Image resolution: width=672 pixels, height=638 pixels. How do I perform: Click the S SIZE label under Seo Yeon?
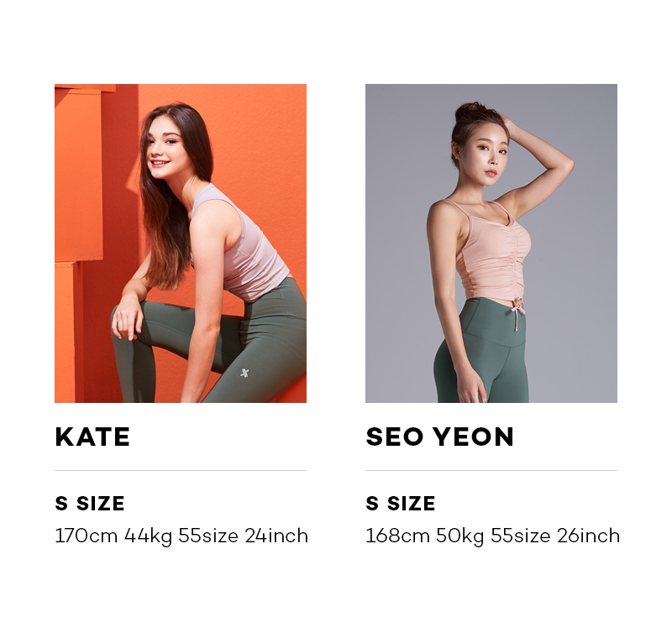tap(401, 503)
